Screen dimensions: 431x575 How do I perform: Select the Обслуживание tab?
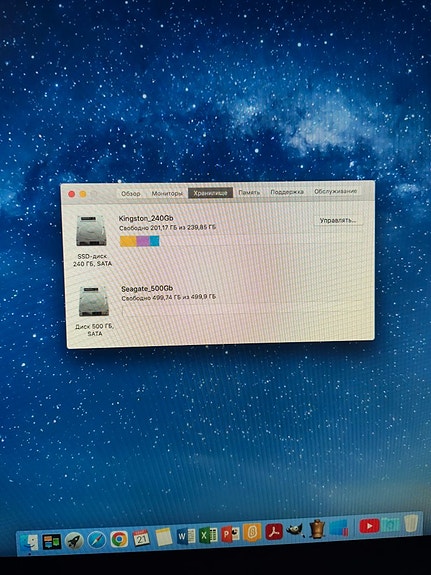[x=335, y=191]
